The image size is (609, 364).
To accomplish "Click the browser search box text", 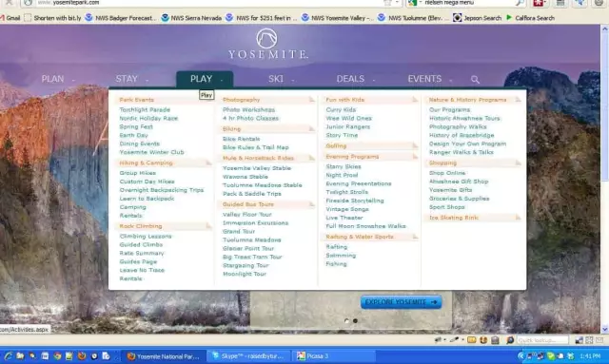I will pyautogui.click(x=449, y=3).
